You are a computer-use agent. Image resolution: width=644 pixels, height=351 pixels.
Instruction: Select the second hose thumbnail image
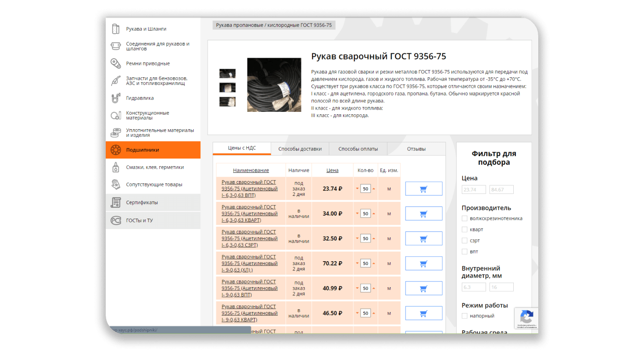(227, 87)
